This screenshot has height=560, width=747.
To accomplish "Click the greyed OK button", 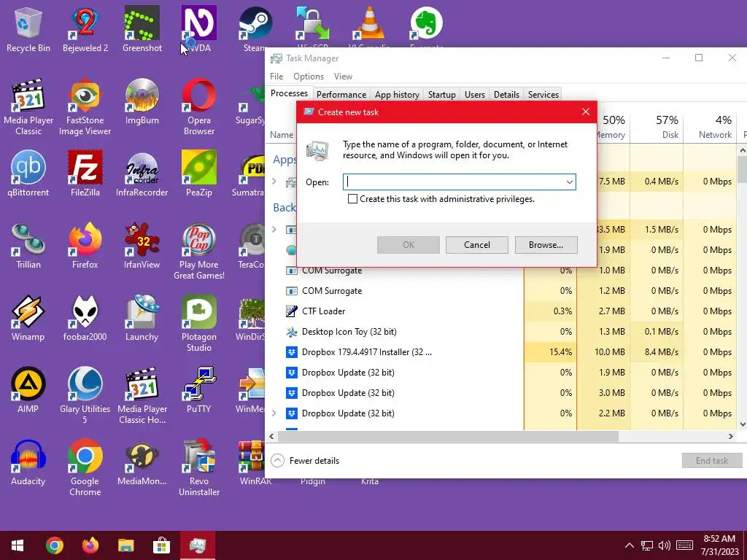I will pos(409,245).
